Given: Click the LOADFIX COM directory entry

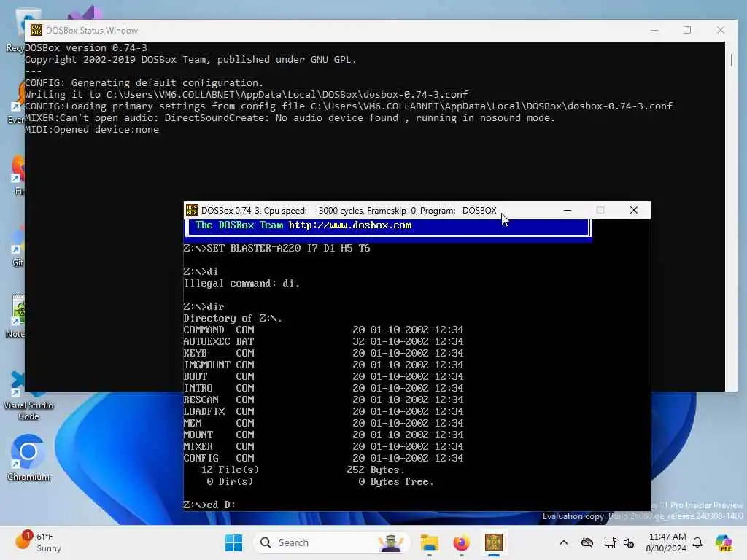Looking at the screenshot, I should 323,411.
